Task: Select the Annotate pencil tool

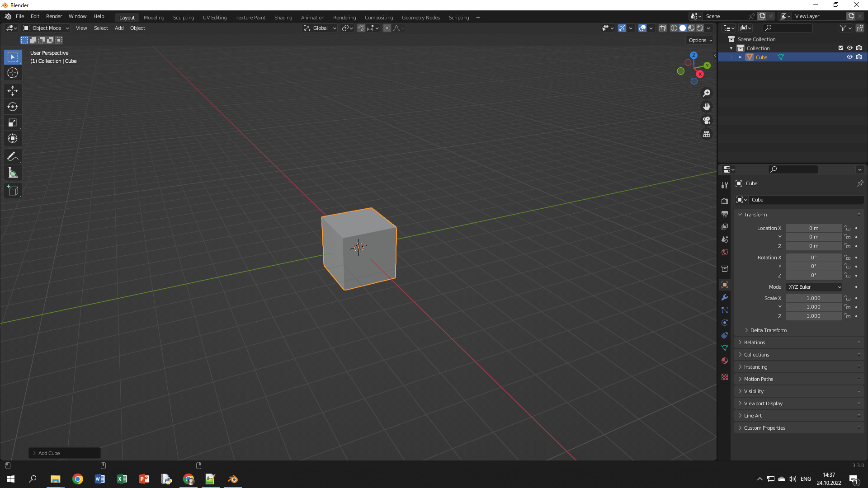Action: [13, 157]
